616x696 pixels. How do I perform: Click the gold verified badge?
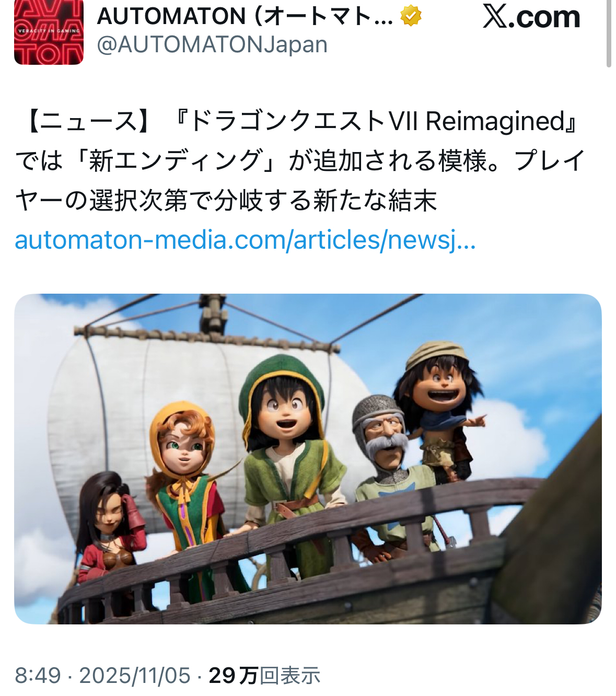(x=411, y=17)
